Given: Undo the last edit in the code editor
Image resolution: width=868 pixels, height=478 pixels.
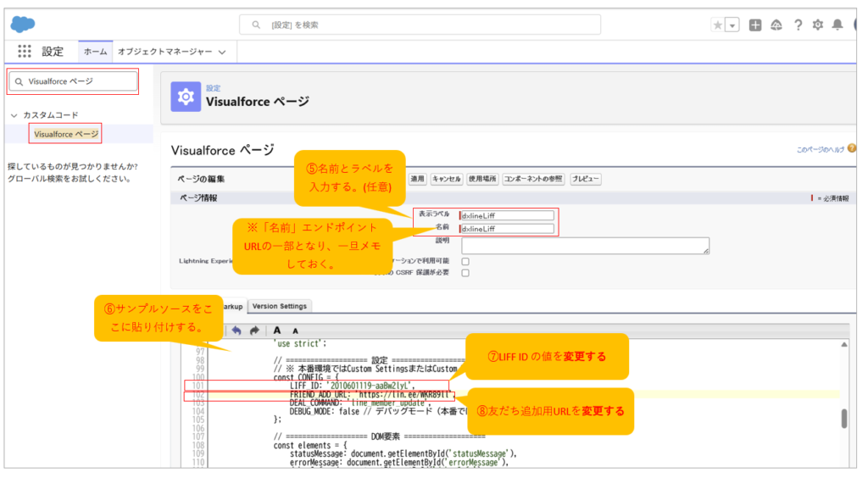Looking at the screenshot, I should click(x=236, y=331).
